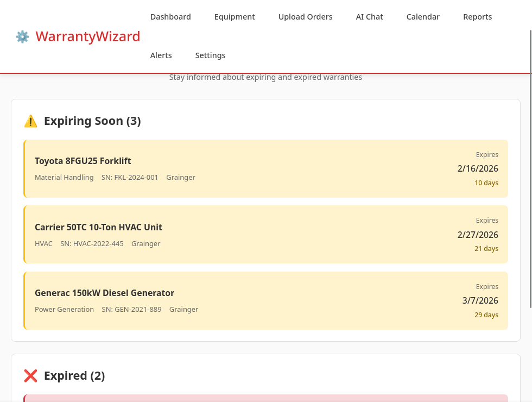Open the Calendar view
Viewport: 532px width, 402px height.
pyautogui.click(x=423, y=17)
